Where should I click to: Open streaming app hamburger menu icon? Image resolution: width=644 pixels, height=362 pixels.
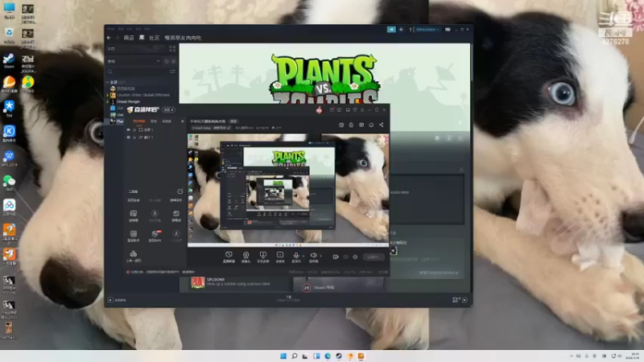(x=361, y=110)
